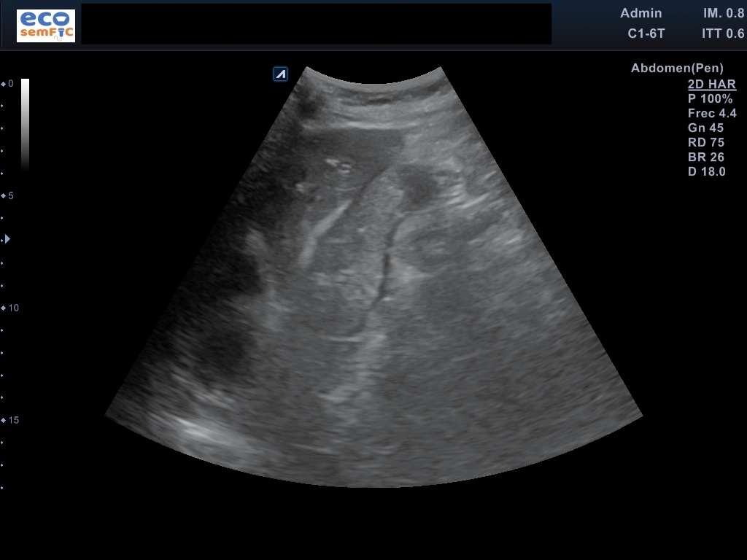This screenshot has height=560, width=747.
Task: Click the probe orientation marker icon
Action: 281,74
